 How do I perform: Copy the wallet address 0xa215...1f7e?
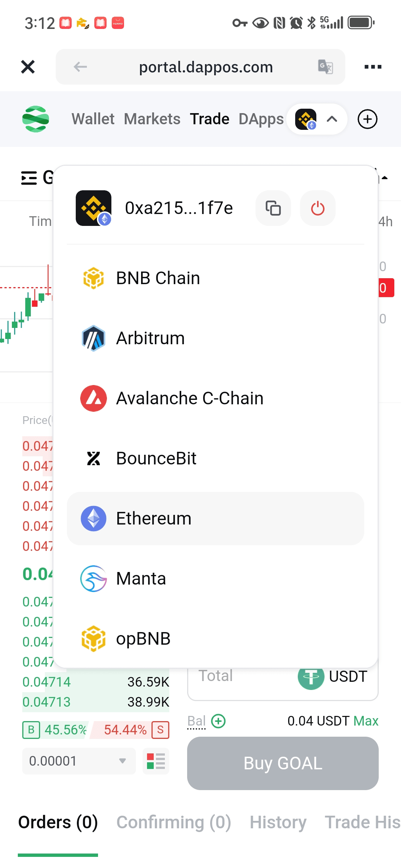pyautogui.click(x=273, y=208)
